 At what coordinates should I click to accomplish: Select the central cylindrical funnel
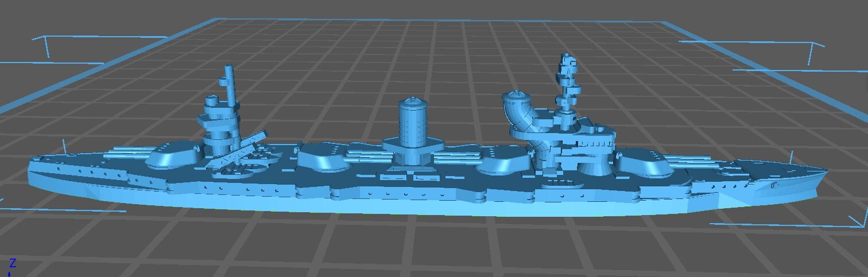413,123
